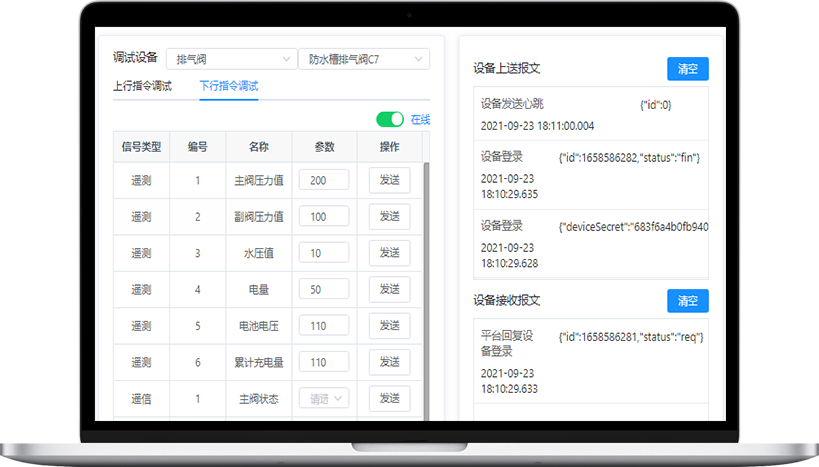
Task: Click 发送 for 主阀状态 row
Action: coord(389,399)
